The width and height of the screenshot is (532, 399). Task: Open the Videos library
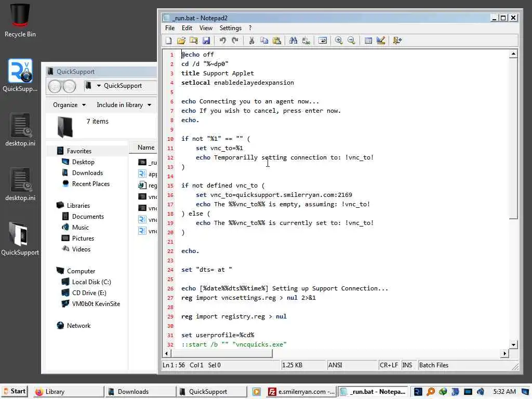pos(81,249)
